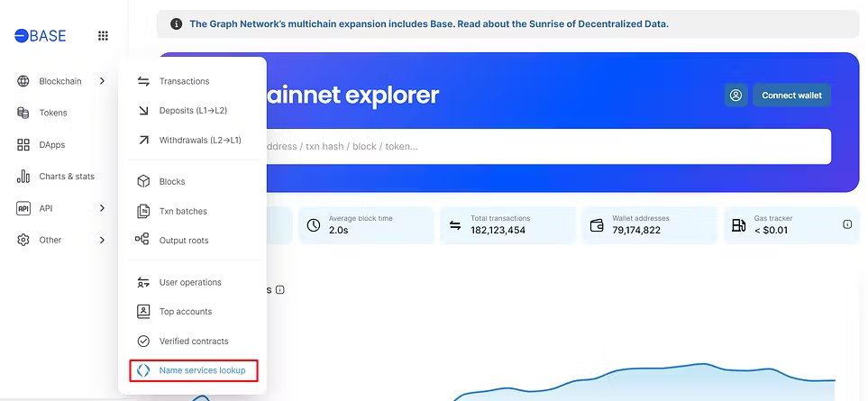Open the Graph Network multichain expansion link
Viewport: 868px width, 401px height.
coord(429,23)
